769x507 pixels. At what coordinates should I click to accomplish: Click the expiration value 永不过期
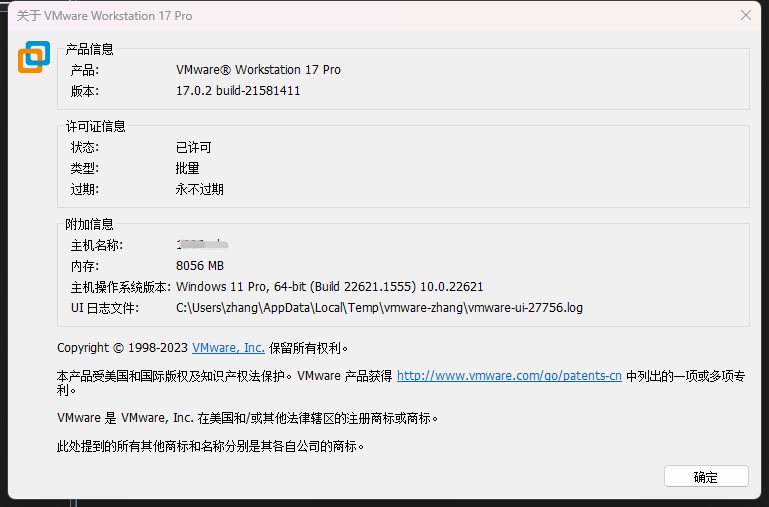[x=199, y=189]
